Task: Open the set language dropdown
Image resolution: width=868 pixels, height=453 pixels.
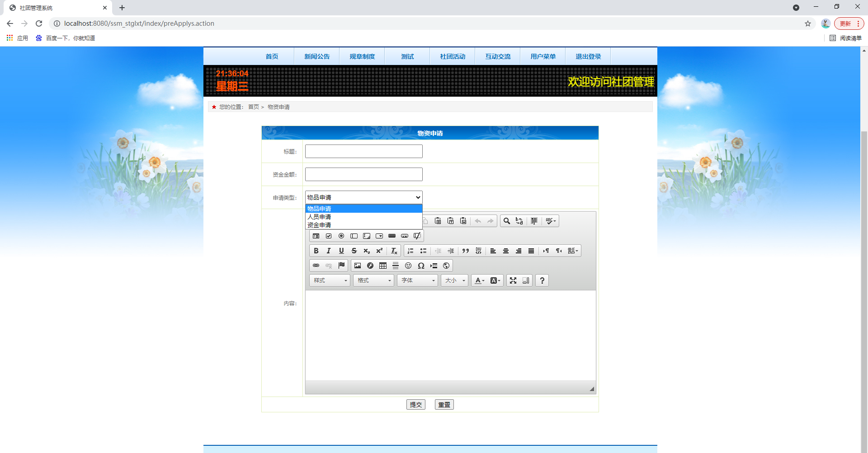Action: point(573,251)
